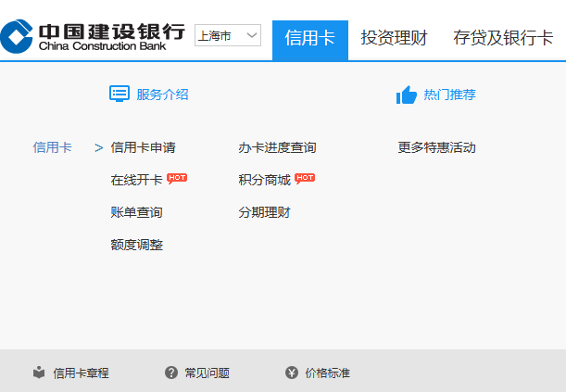Screen dimensions: 566x392
Task: Click the 常见问题 question mark icon
Action: coord(171,373)
